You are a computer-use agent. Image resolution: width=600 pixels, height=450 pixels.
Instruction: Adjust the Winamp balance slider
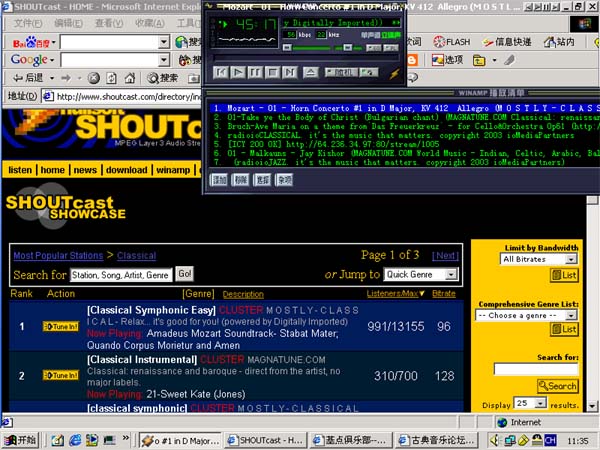[x=348, y=48]
